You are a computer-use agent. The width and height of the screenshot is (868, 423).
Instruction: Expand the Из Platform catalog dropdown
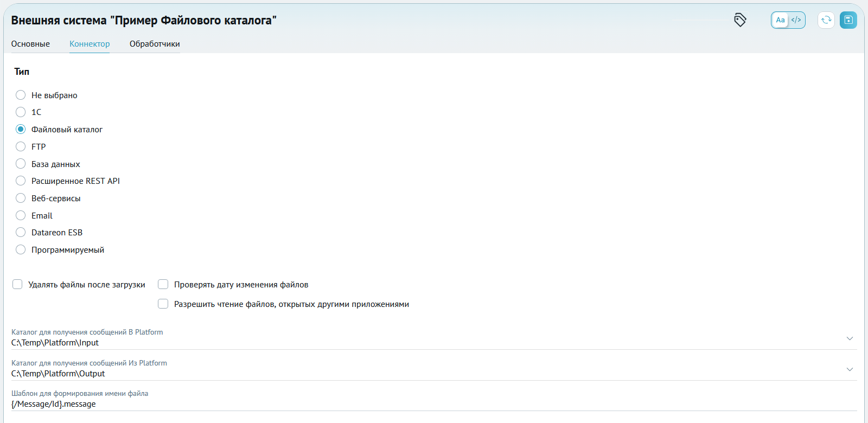coord(850,369)
